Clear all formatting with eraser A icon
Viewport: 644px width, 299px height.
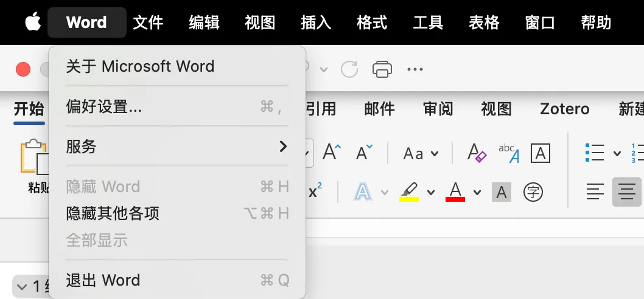tap(477, 153)
